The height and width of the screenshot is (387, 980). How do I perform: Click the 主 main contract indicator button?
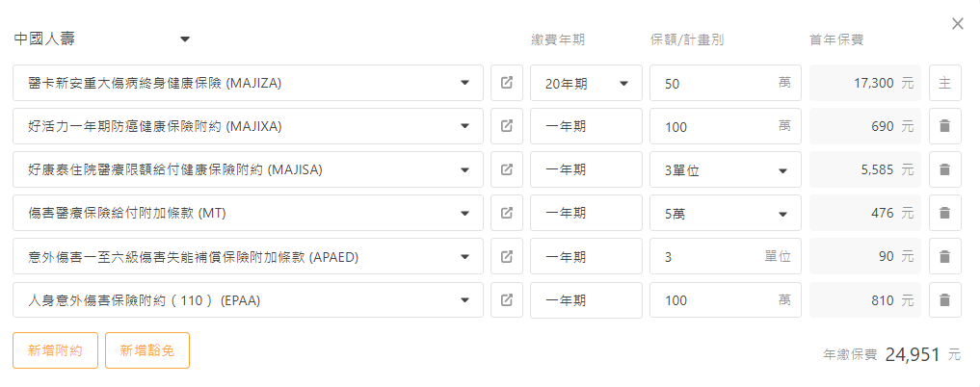coord(944,84)
